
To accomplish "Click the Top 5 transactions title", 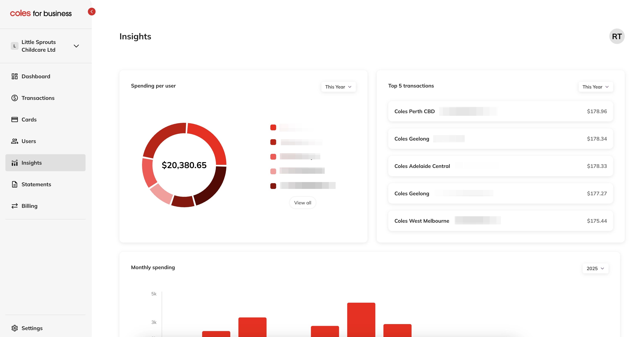I will (x=411, y=86).
